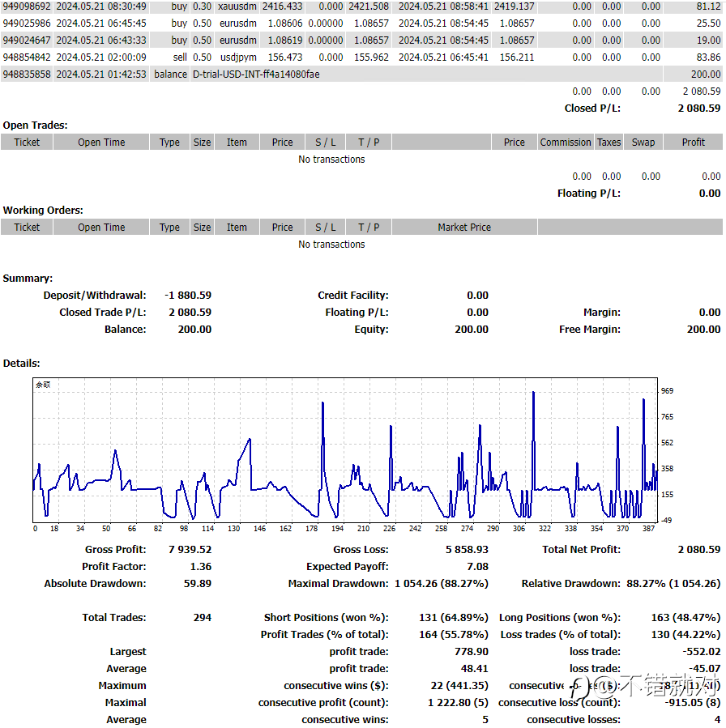This screenshot has height=728, width=726.
Task: Click the xauusdm item cell
Action: [237, 6]
